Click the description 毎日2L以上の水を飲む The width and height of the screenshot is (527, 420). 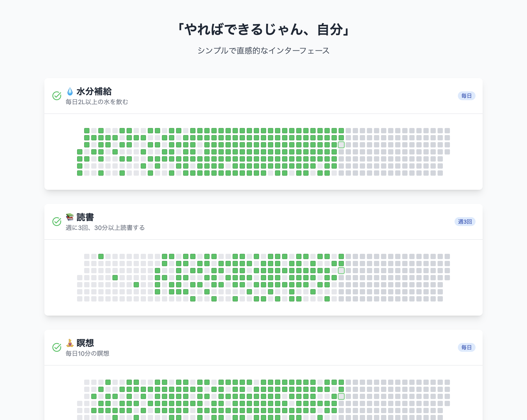coord(97,102)
